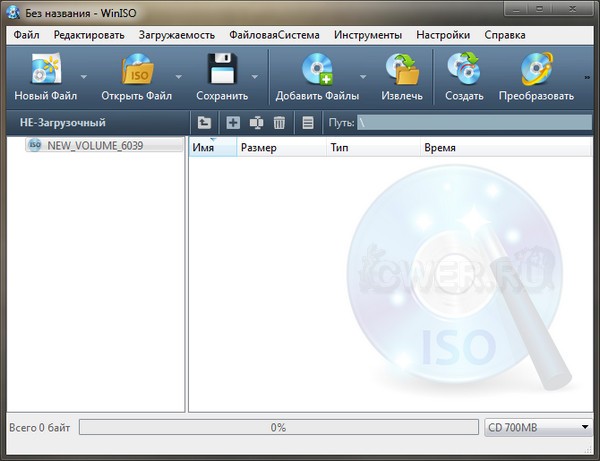Click the Извлечь extract icon
Viewport: 600px width, 461px height.
click(402, 69)
